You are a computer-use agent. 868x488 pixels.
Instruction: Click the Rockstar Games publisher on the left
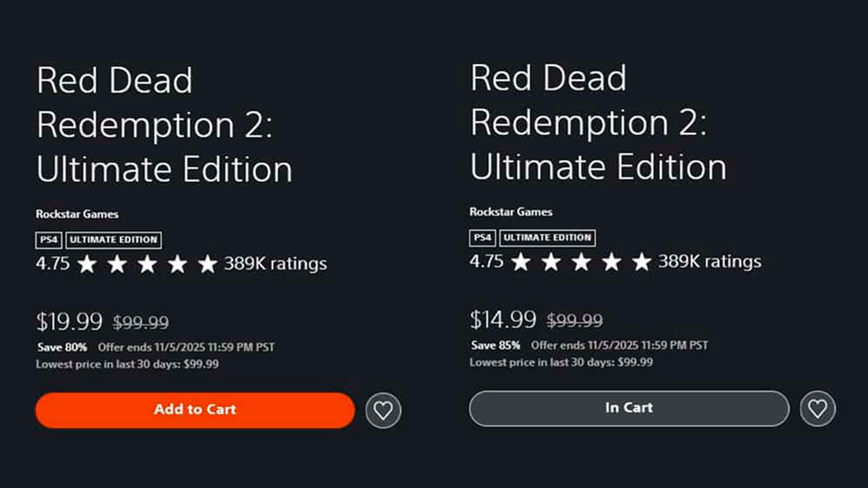click(76, 214)
